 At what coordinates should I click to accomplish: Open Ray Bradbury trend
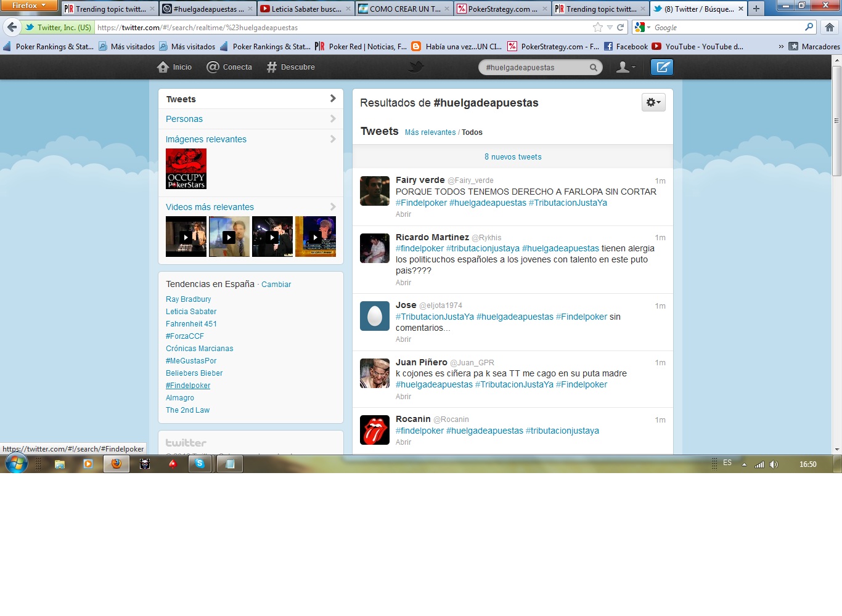188,299
